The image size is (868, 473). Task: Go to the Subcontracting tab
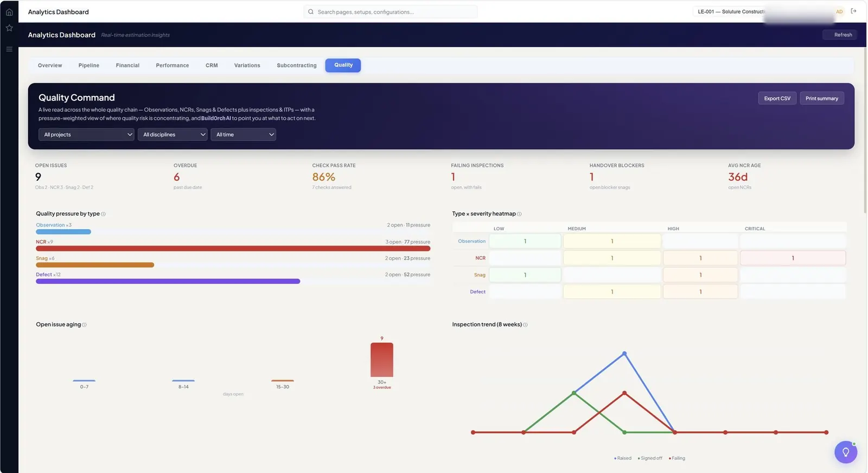[297, 65]
